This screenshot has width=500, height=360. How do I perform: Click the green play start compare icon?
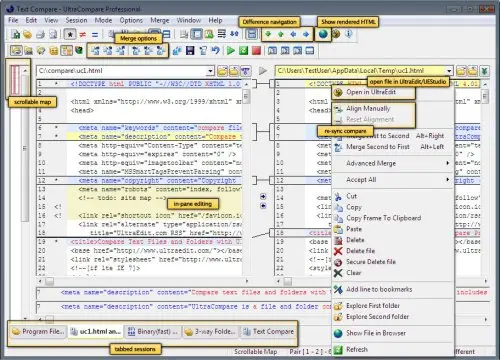(x=230, y=51)
